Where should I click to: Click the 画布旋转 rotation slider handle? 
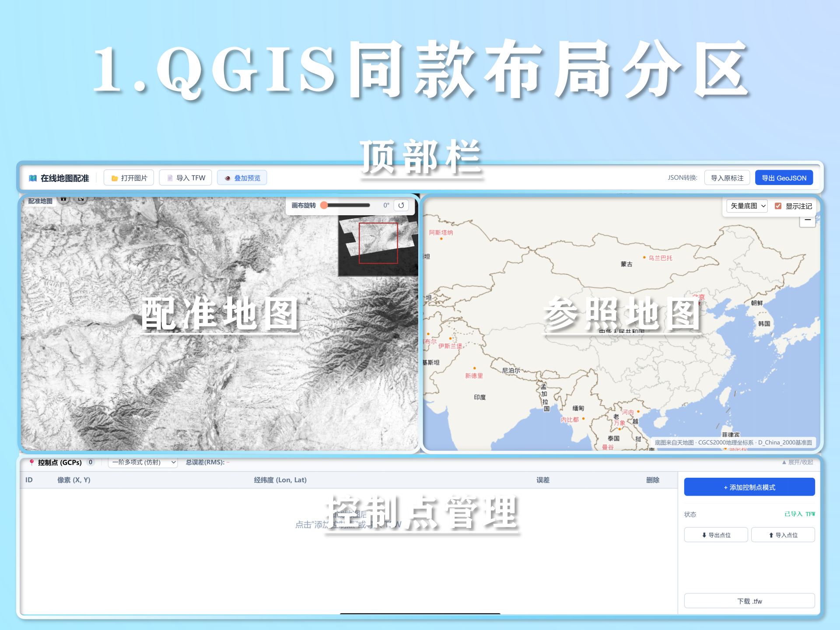(x=324, y=205)
